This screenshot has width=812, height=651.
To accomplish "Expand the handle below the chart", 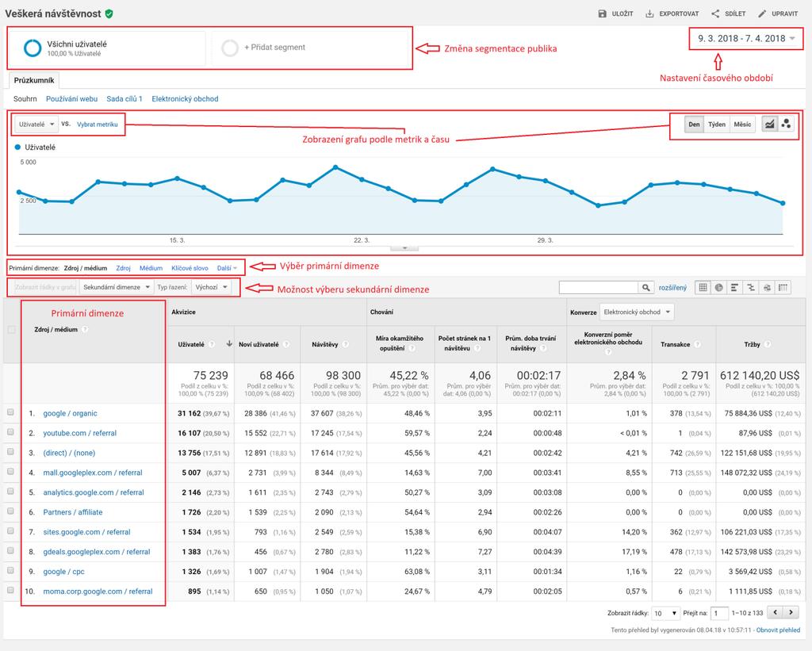I will [x=404, y=248].
